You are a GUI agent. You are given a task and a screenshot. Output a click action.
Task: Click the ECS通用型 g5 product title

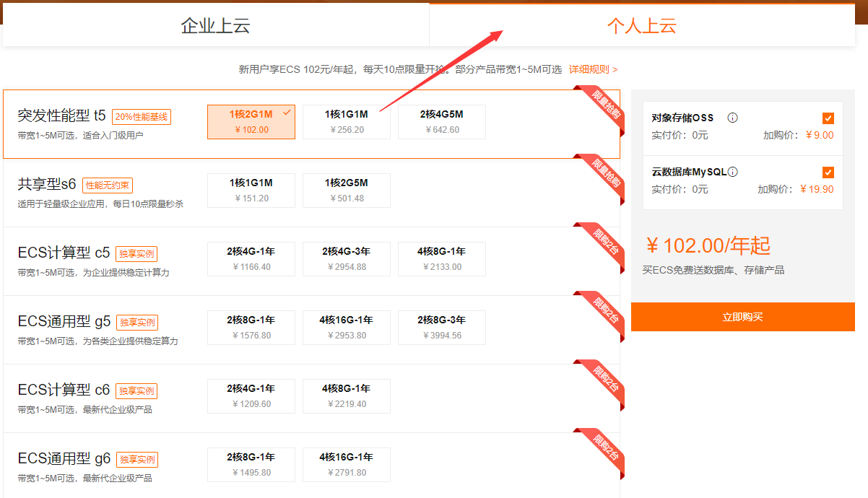(64, 321)
